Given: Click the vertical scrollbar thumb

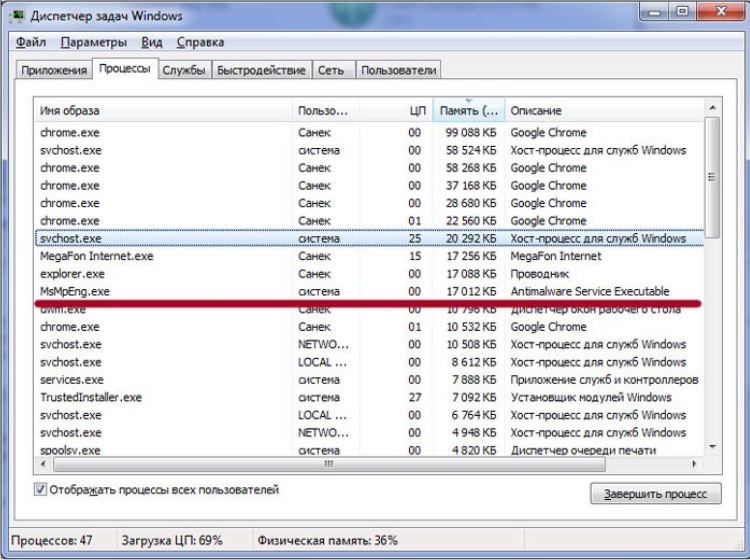Looking at the screenshot, I should click(x=712, y=177).
